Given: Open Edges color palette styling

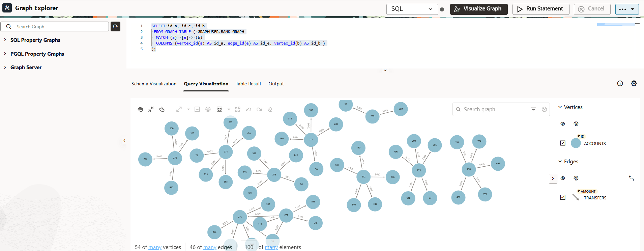Looking at the screenshot, I should 576,178.
